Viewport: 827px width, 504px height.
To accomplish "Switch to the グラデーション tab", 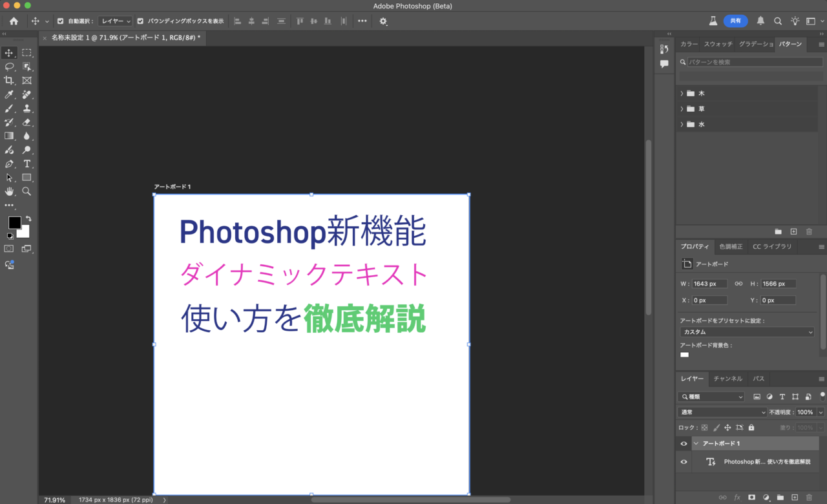I will pos(756,45).
